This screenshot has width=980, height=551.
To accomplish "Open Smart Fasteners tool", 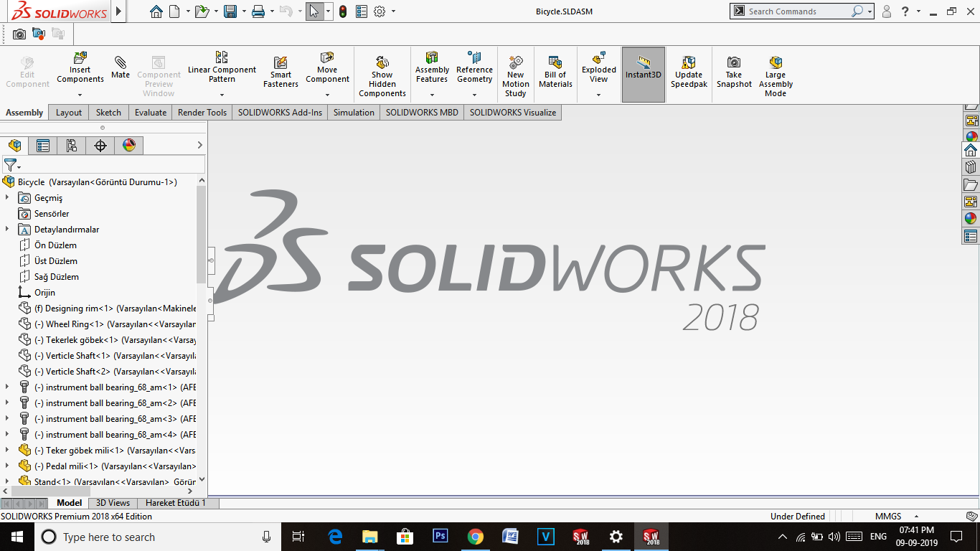I will tap(281, 73).
